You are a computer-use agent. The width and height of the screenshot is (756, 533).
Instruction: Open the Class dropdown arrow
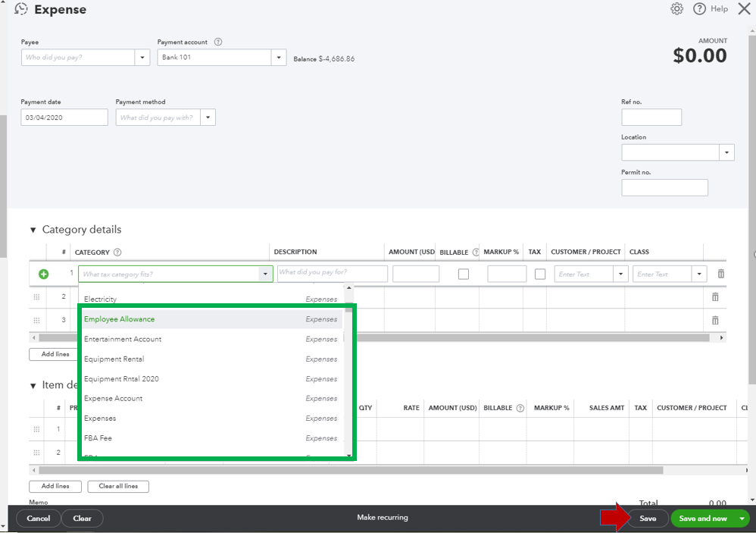699,274
